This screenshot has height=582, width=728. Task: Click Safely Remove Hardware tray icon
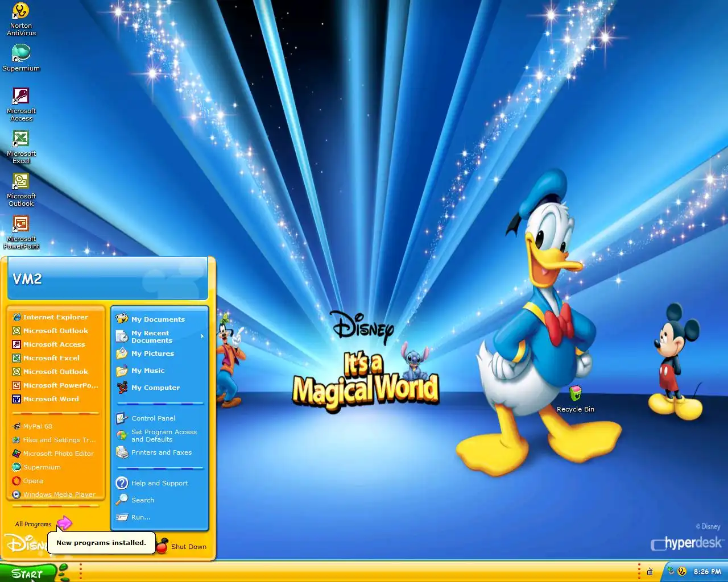tap(671, 571)
